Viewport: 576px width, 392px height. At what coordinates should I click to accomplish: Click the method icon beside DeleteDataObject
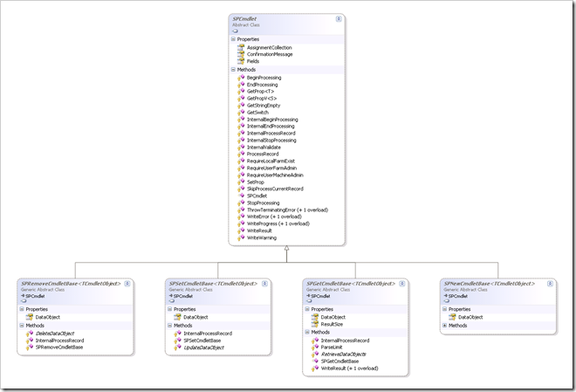pos(30,334)
